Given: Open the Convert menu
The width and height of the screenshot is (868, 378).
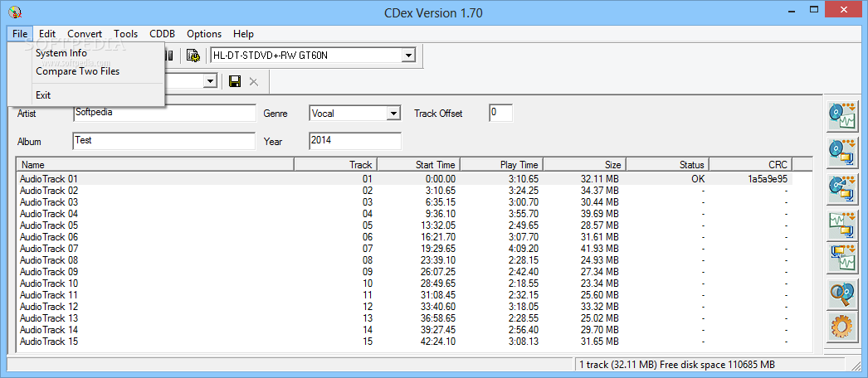Looking at the screenshot, I should coord(85,34).
